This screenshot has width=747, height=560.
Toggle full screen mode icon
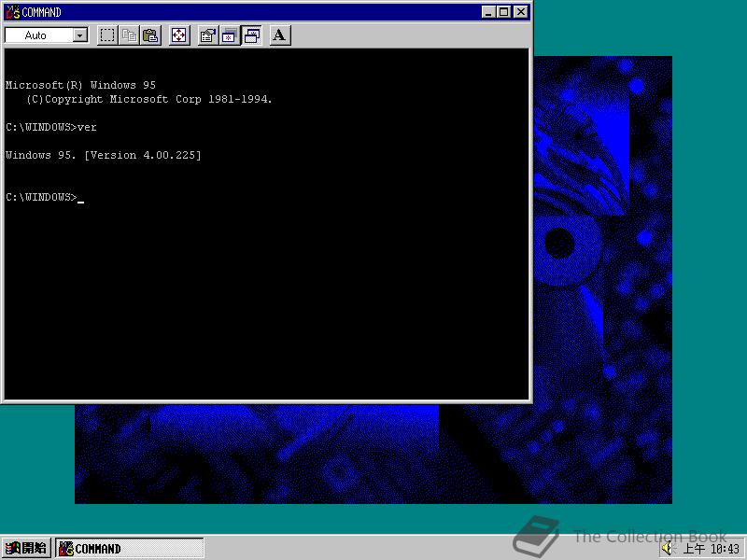(179, 35)
